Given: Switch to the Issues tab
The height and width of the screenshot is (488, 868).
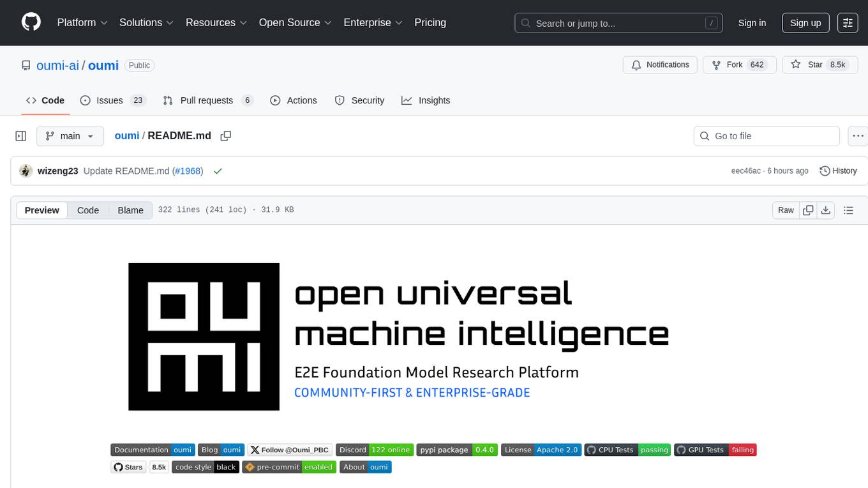Looking at the screenshot, I should [x=113, y=100].
